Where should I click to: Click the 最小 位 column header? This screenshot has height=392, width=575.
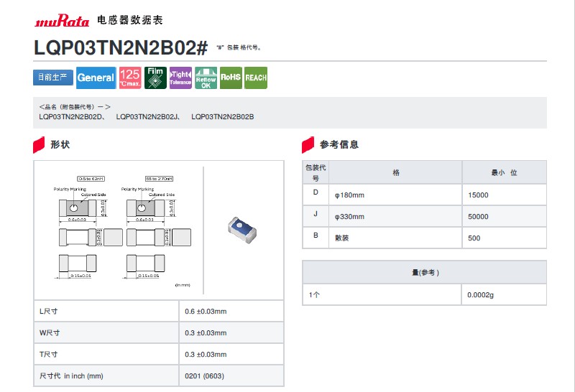tap(505, 172)
